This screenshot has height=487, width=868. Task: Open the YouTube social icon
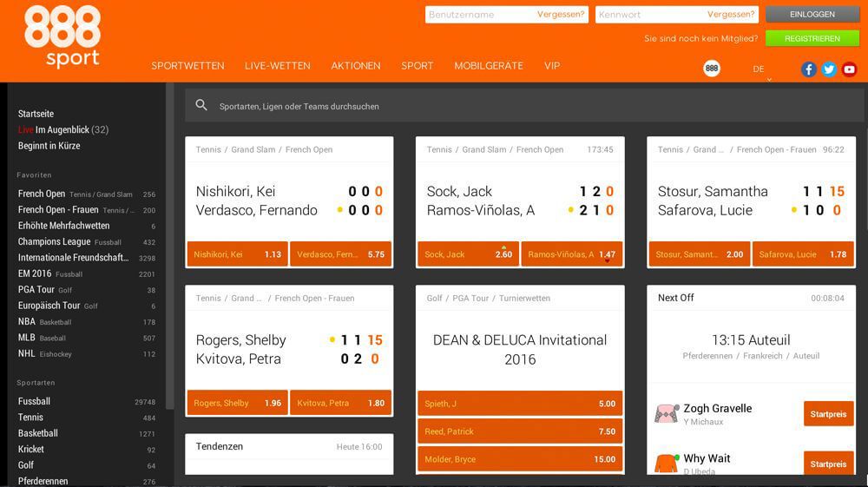[x=849, y=69]
